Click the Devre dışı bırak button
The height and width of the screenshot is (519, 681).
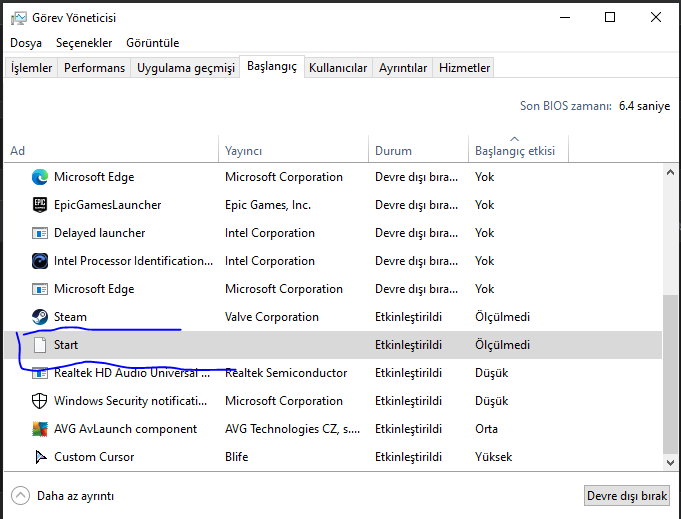pos(627,496)
